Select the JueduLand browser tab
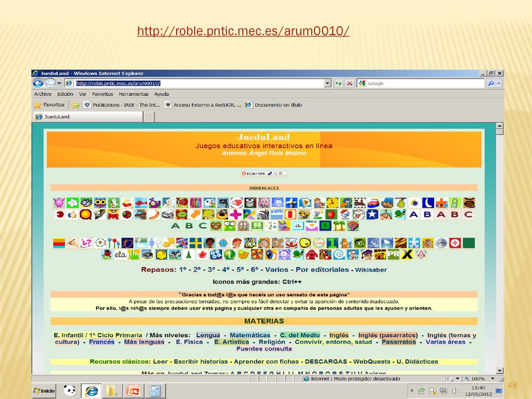Screen dimensions: 532x399 tap(88, 117)
